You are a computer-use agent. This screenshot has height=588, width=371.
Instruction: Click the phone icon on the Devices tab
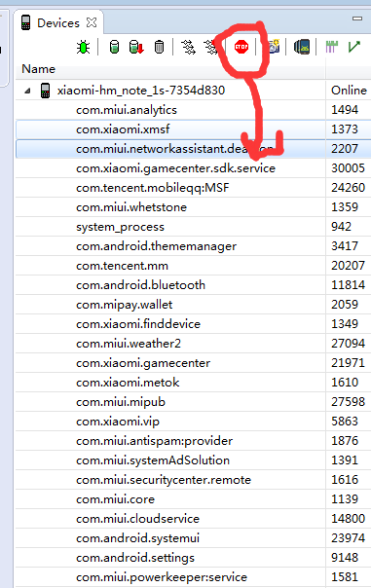(x=26, y=22)
